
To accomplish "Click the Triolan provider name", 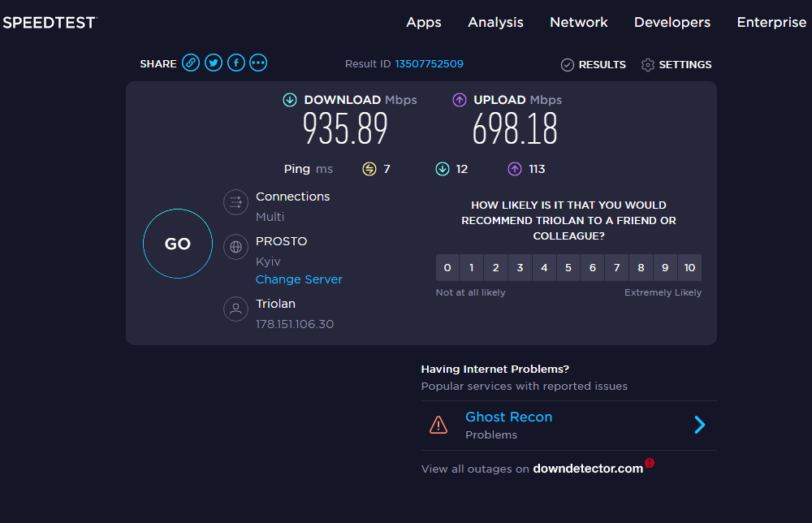I will pos(275,304).
